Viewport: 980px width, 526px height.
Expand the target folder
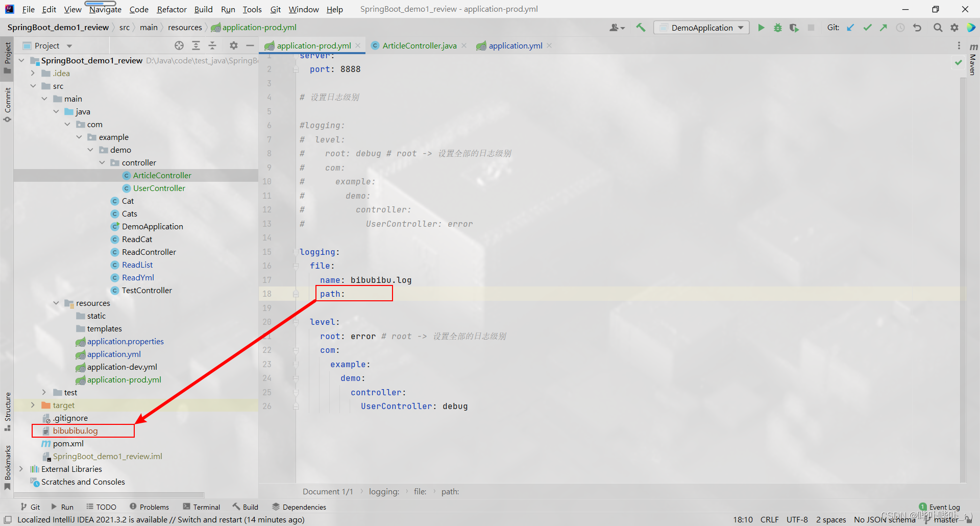click(x=33, y=405)
